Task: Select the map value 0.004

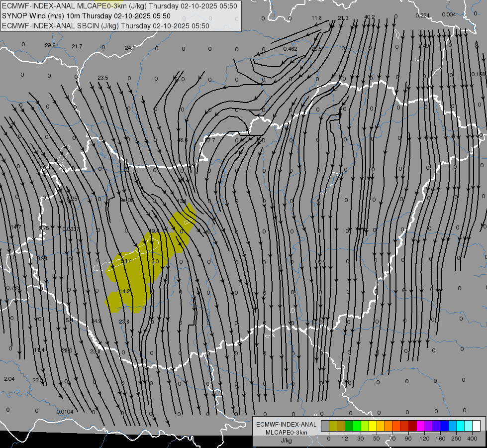Action: [x=449, y=14]
